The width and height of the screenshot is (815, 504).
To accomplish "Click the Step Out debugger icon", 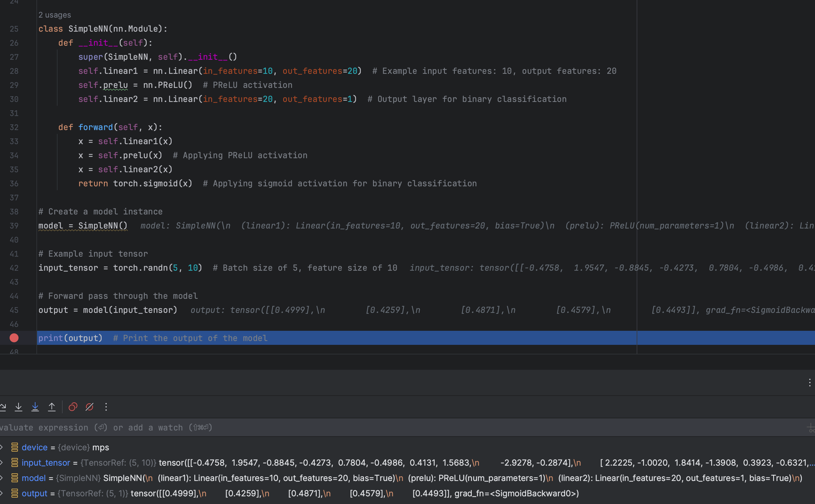I will pyautogui.click(x=52, y=407).
